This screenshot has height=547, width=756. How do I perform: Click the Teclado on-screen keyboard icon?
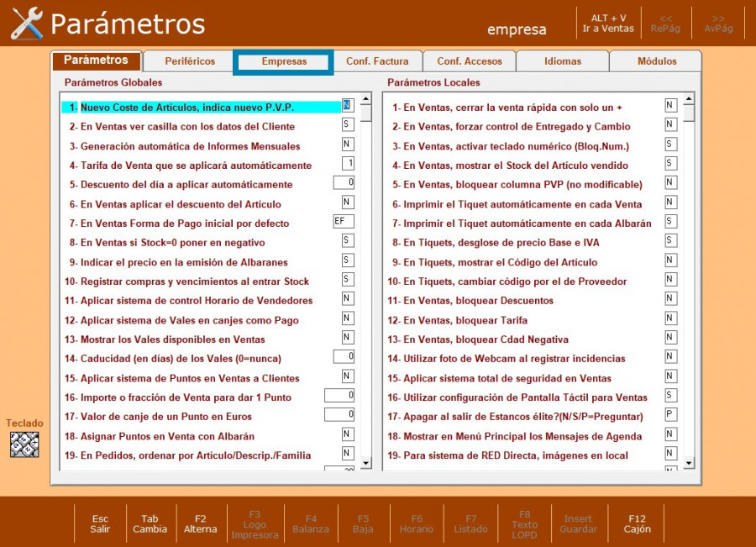coord(24,444)
